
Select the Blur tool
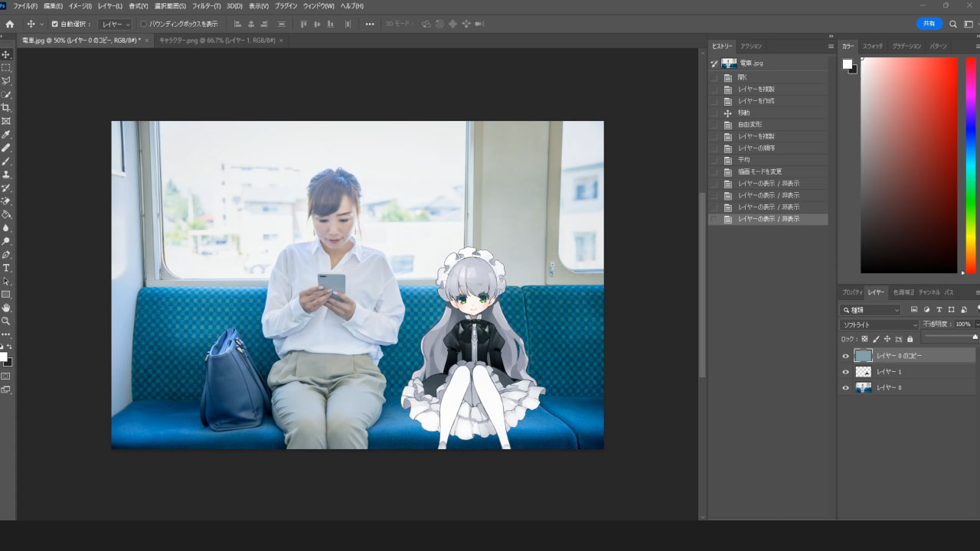[6, 227]
